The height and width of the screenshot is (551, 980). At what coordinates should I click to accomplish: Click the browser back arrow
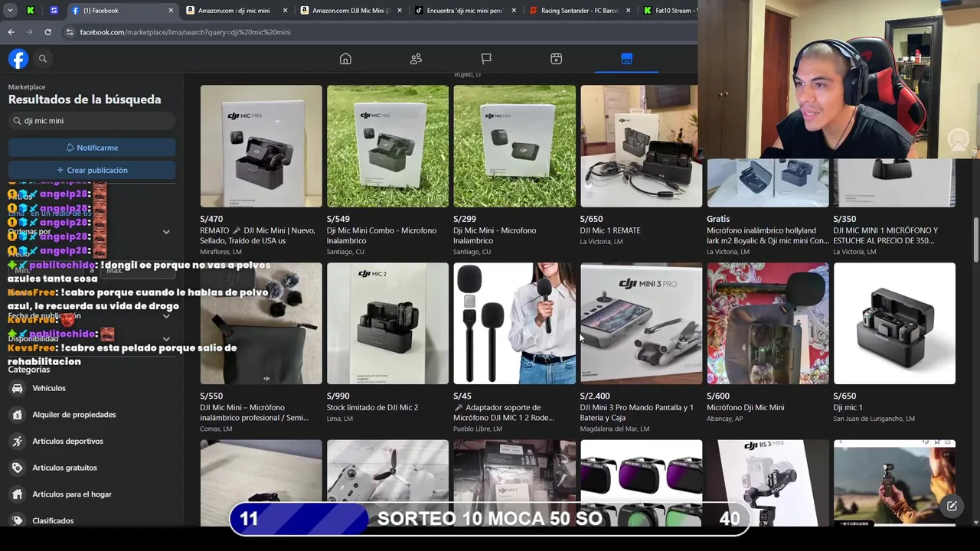(x=11, y=32)
